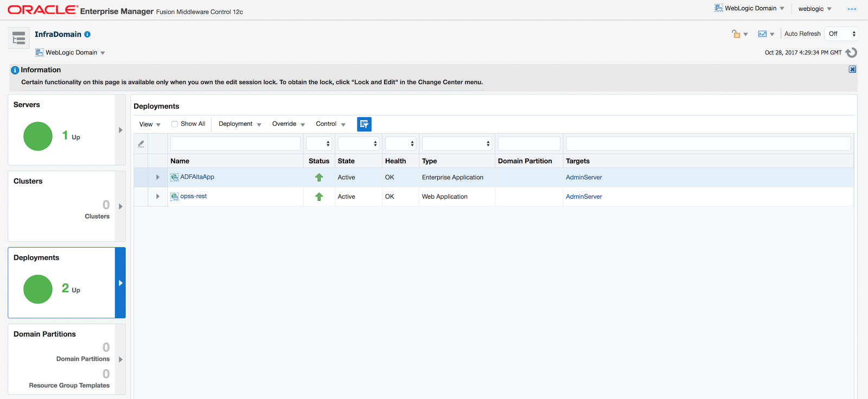
Task: Expand the opss-rest row
Action: point(158,197)
